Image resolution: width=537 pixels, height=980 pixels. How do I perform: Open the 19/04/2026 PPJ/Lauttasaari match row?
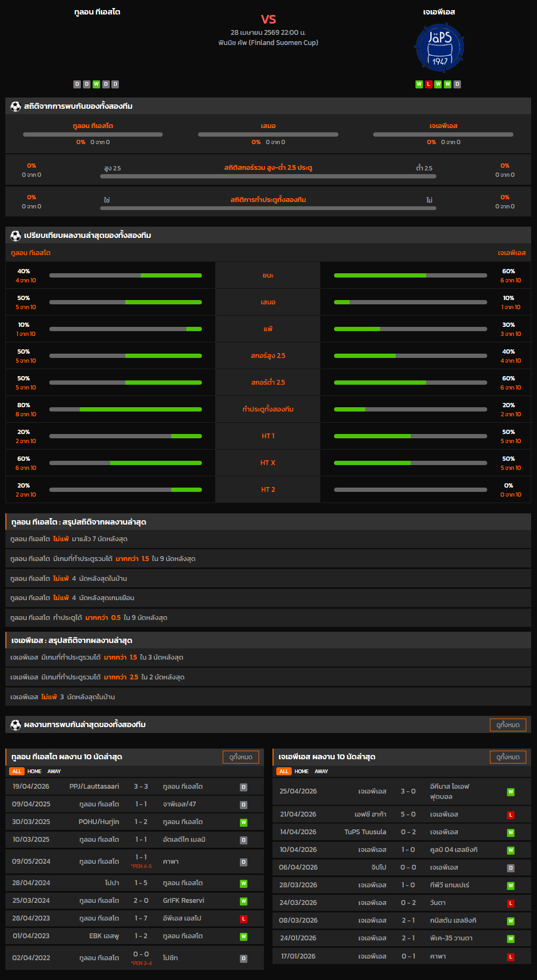pos(134,787)
